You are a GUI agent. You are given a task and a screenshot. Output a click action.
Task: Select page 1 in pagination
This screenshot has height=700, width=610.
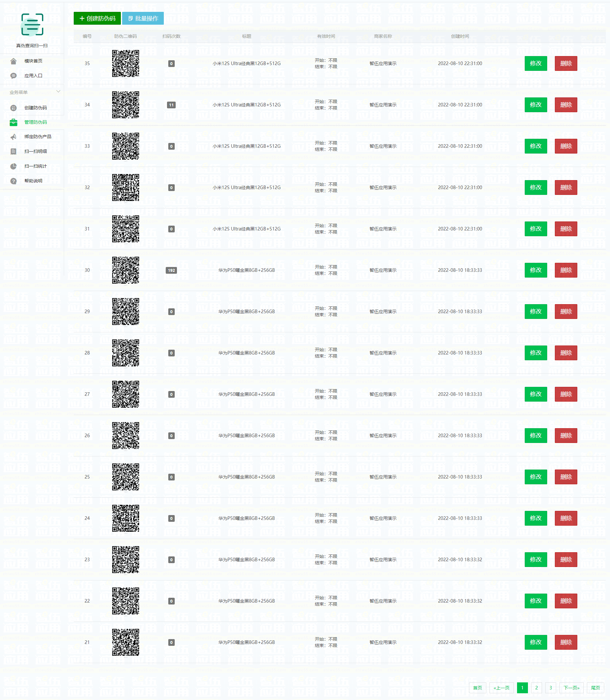coord(522,688)
